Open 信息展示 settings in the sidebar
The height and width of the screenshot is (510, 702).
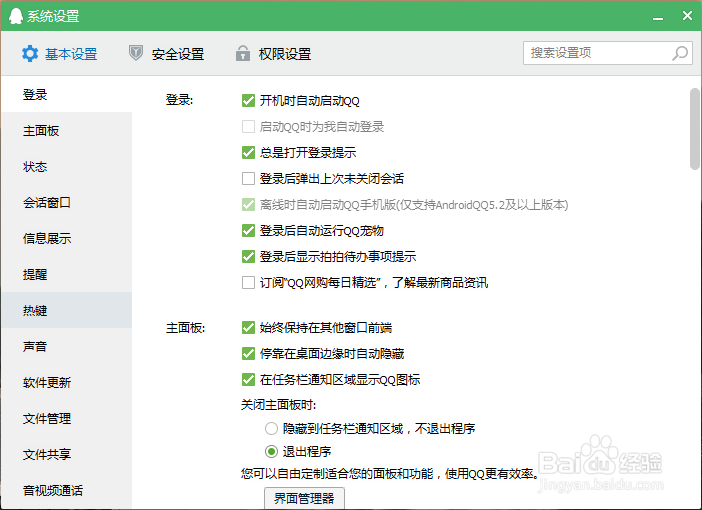click(x=67, y=238)
